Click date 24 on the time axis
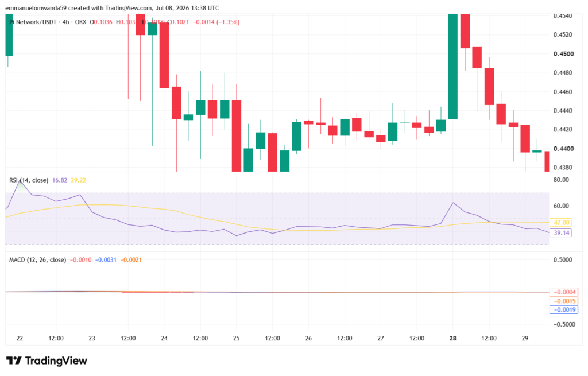 tap(164, 339)
